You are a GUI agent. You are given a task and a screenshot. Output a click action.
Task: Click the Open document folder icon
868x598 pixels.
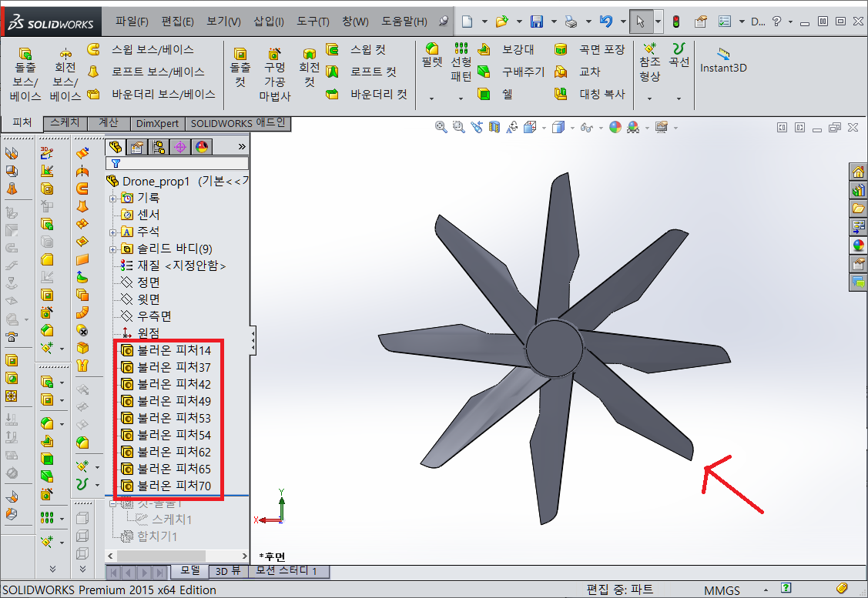(x=502, y=22)
